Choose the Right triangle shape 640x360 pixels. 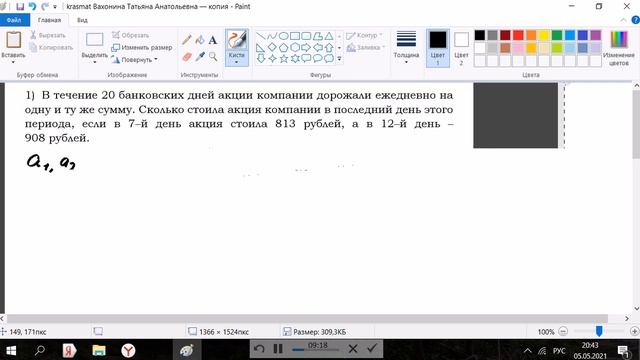tap(261, 48)
